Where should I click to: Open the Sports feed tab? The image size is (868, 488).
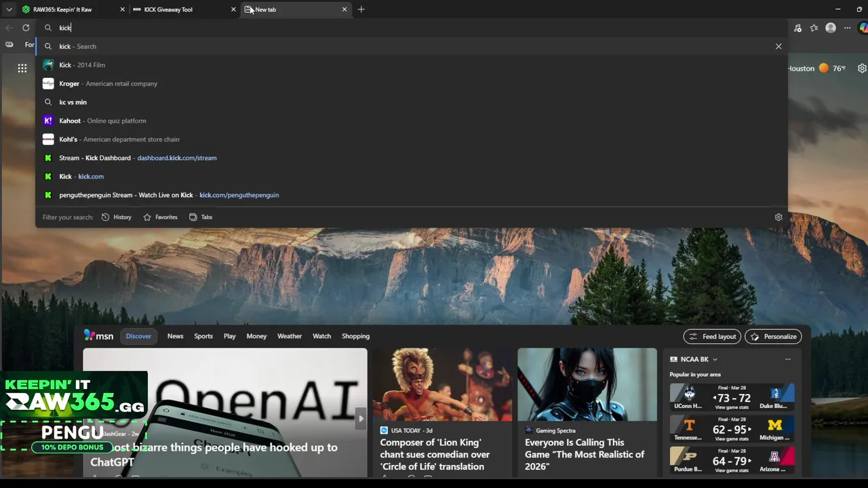click(203, 336)
